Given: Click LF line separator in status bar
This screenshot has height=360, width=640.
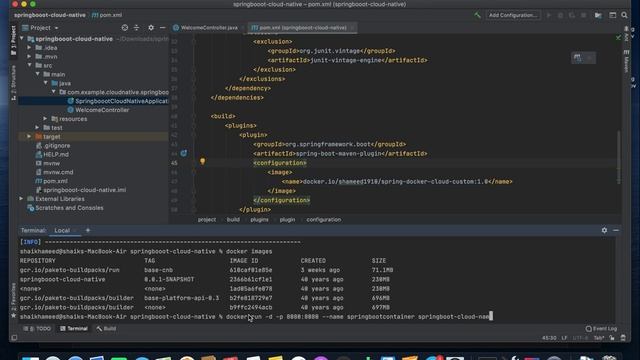Looking at the screenshot, I should click(x=564, y=338).
